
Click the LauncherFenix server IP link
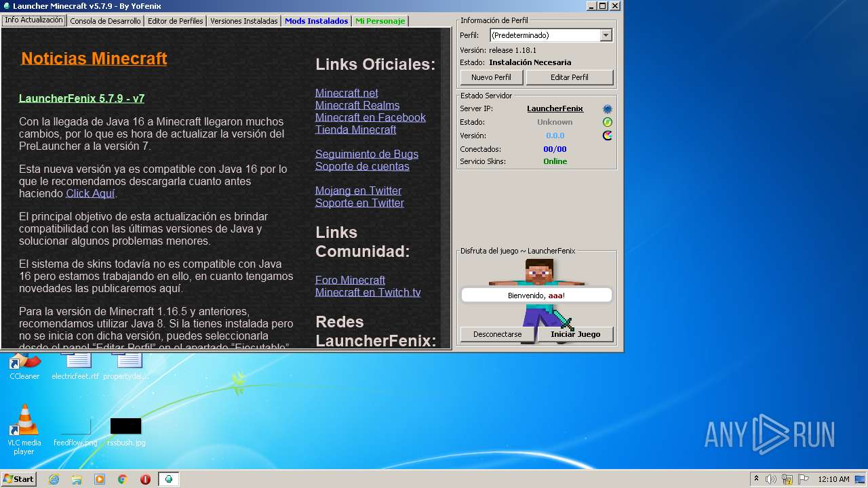pos(555,108)
